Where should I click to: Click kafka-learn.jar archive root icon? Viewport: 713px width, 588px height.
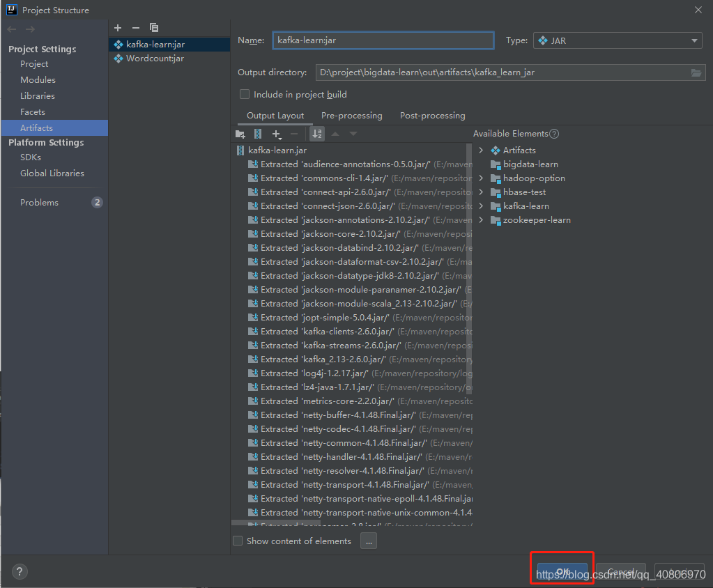click(x=240, y=150)
